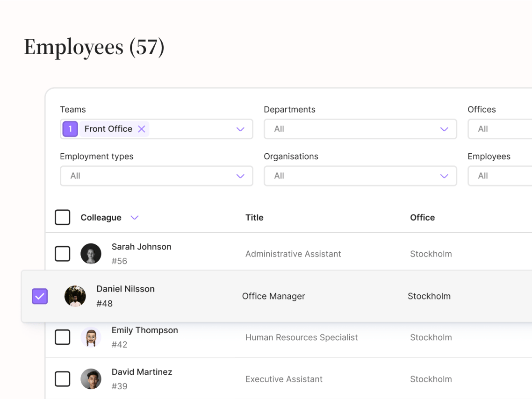Open David Martinez's avatar image

pos(91,379)
